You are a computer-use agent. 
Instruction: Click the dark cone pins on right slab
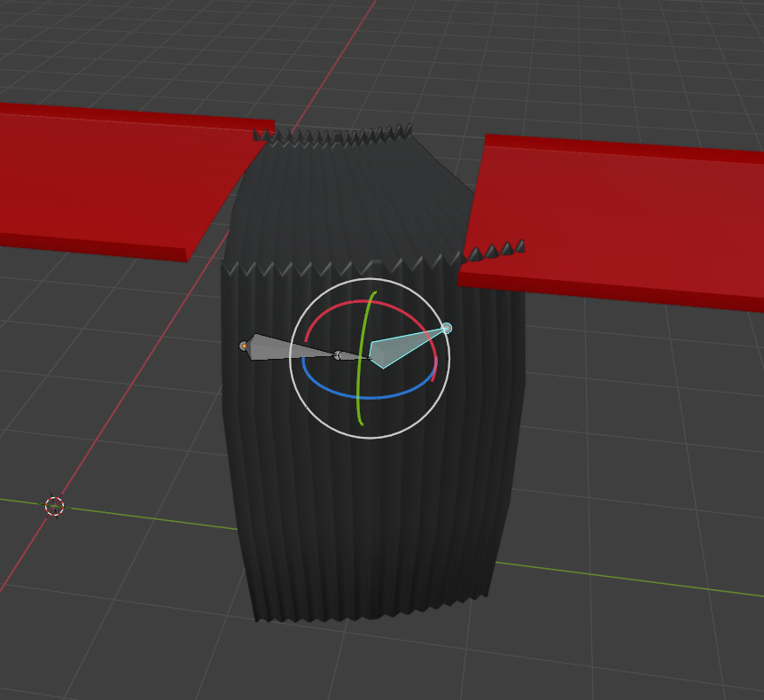click(496, 250)
